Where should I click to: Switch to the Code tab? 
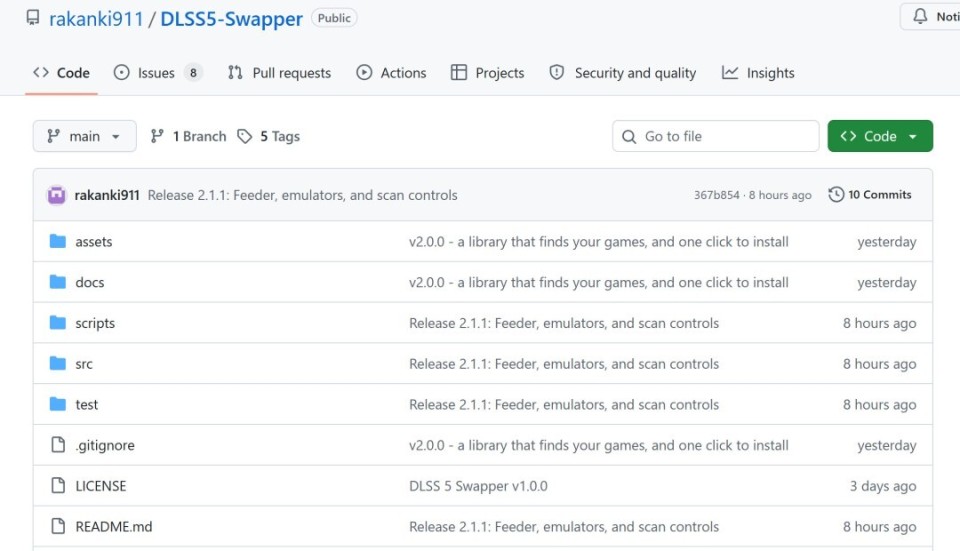coord(61,73)
